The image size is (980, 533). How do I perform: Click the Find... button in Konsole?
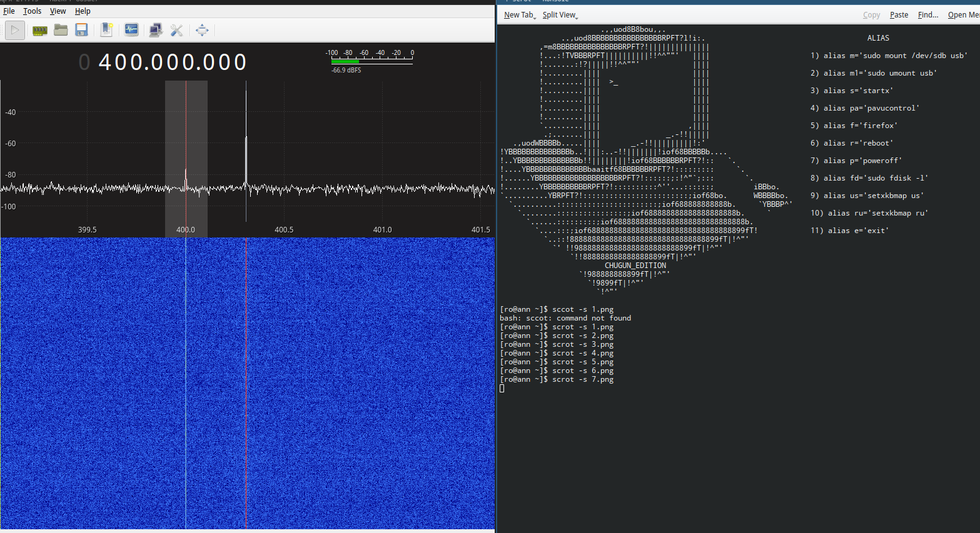click(927, 15)
